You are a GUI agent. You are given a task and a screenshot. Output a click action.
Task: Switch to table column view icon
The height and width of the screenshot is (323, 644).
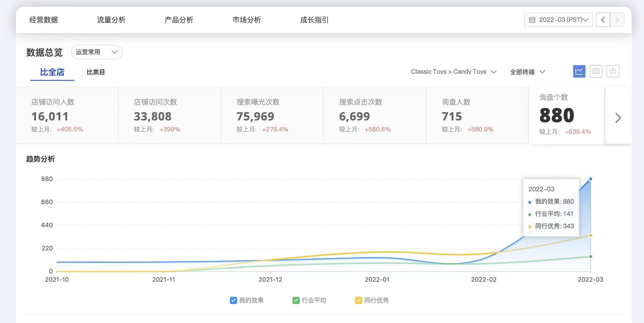pyautogui.click(x=596, y=71)
